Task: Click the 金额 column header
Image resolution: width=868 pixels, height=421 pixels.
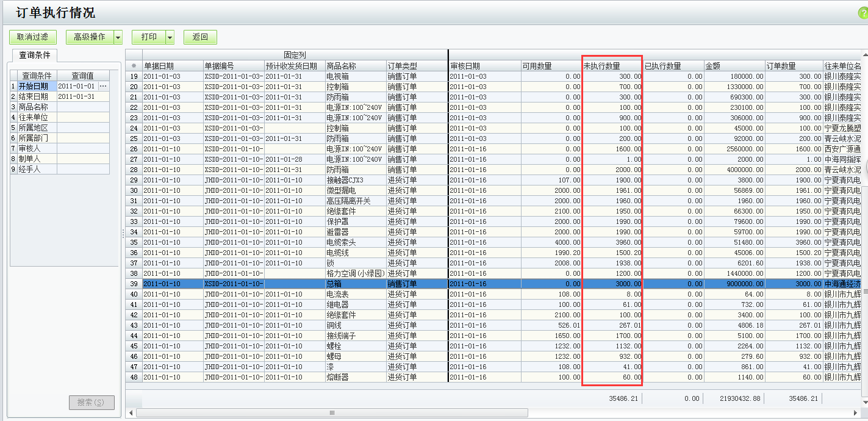Action: tap(734, 66)
